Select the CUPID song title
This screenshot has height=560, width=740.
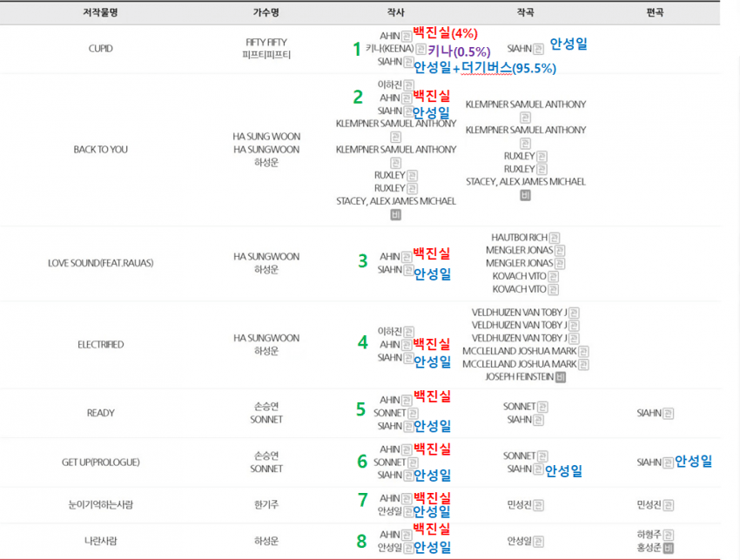pos(100,49)
